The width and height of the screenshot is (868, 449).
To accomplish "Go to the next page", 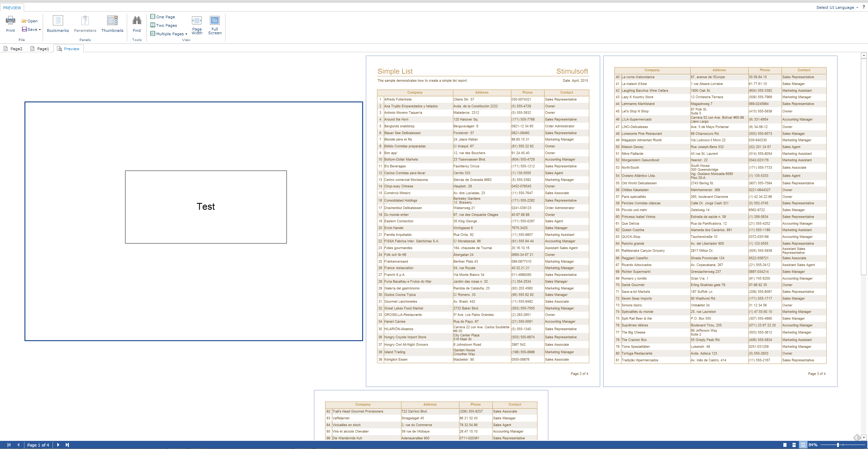I will click(58, 445).
